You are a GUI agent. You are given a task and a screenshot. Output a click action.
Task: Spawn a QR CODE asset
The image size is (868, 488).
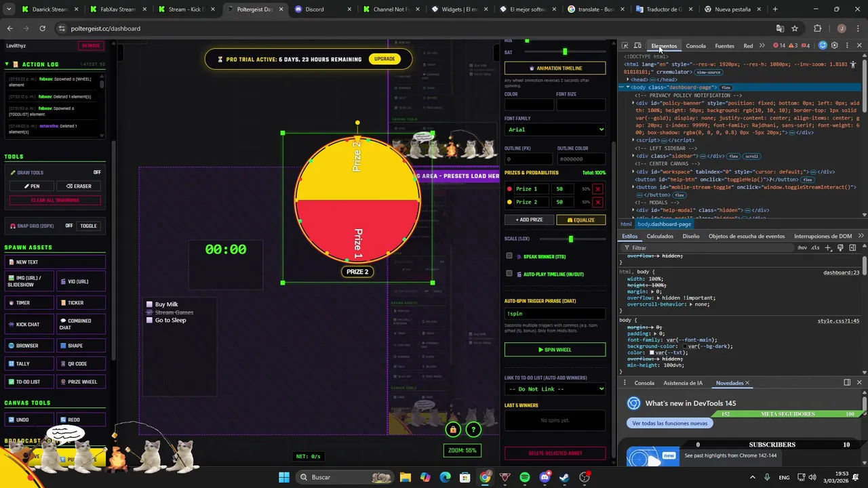coord(81,364)
